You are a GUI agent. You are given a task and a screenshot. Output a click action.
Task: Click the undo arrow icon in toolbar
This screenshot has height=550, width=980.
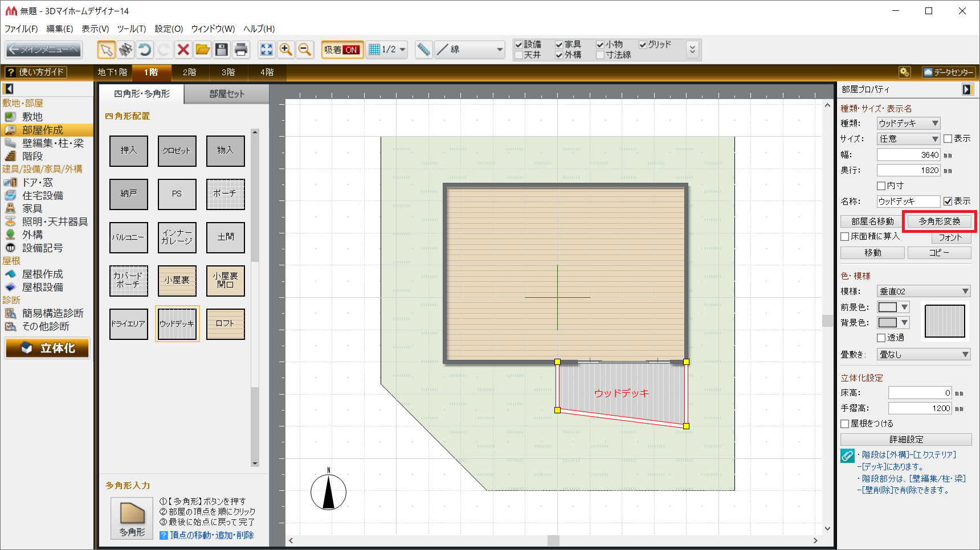coord(145,50)
